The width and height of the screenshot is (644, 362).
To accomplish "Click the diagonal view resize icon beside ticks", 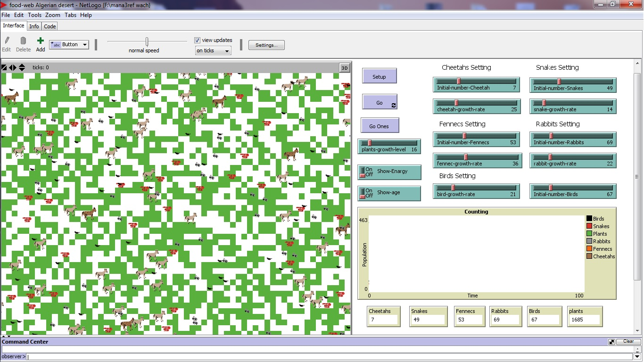I will tap(4, 68).
